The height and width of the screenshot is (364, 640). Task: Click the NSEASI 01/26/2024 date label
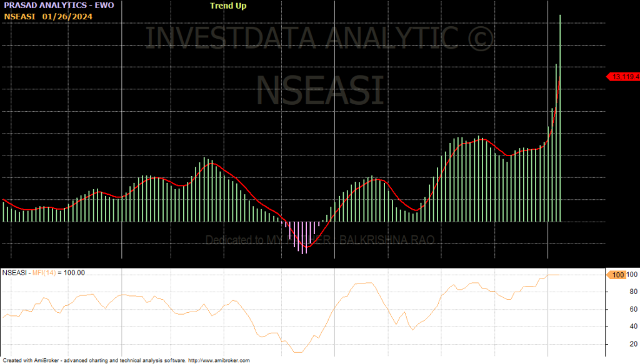(47, 16)
